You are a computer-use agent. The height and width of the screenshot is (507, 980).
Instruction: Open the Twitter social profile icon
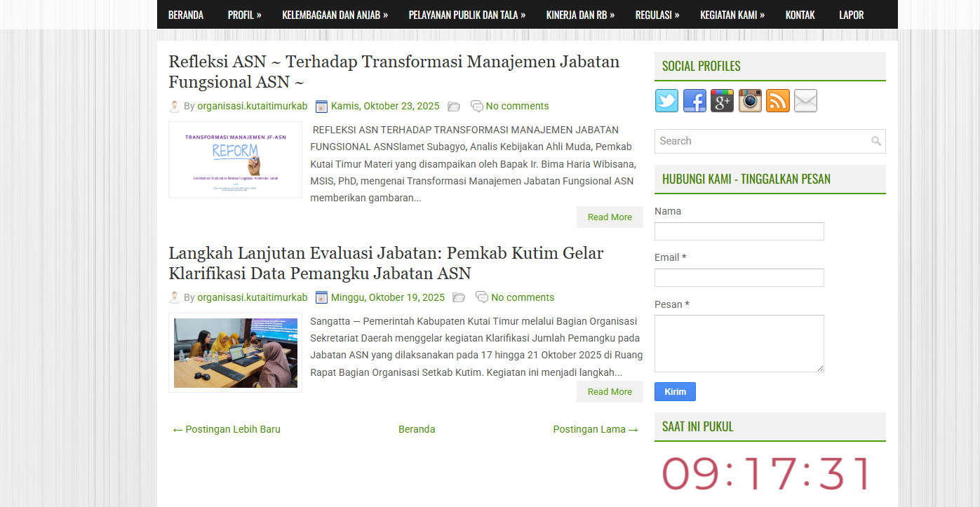tap(666, 101)
